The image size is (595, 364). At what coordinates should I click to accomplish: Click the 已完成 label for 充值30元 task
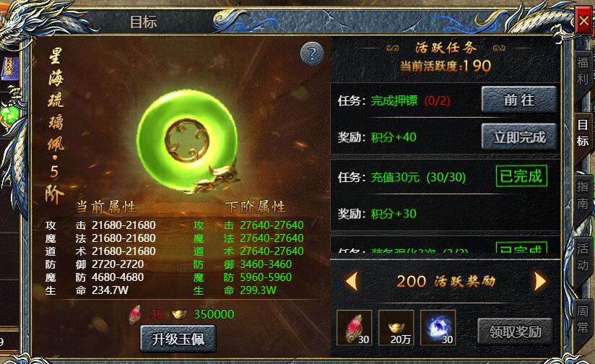point(521,175)
